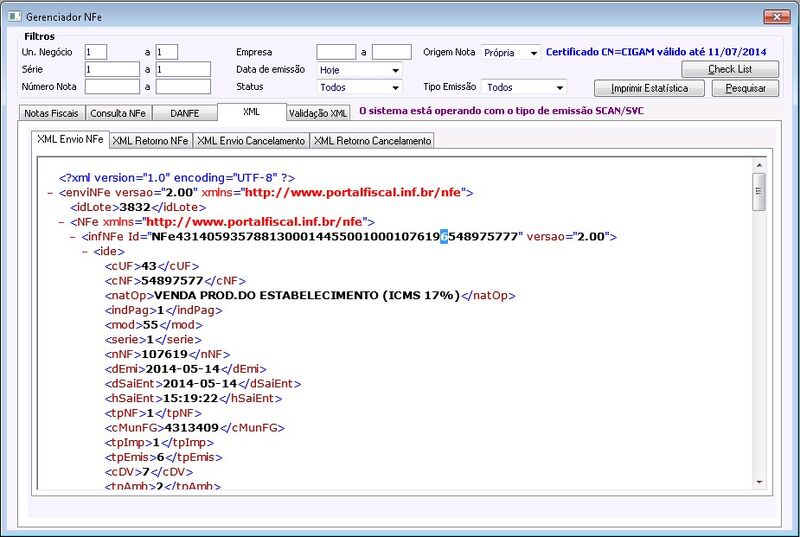Click the dEmi value 2014-05-14

click(183, 369)
